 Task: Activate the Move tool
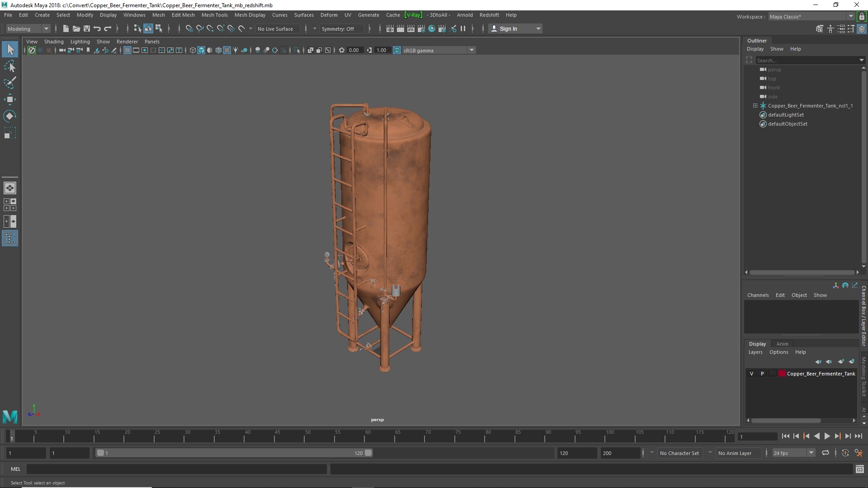coord(10,99)
